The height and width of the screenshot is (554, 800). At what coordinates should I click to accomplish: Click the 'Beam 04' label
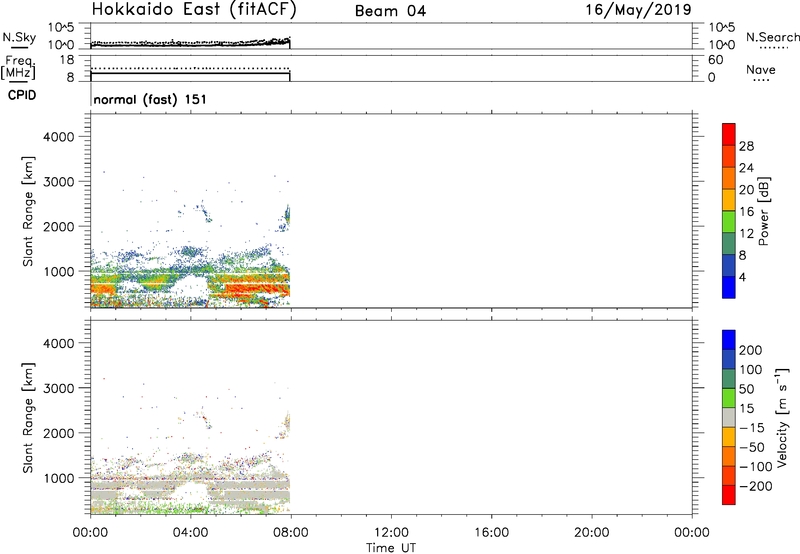pyautogui.click(x=390, y=11)
